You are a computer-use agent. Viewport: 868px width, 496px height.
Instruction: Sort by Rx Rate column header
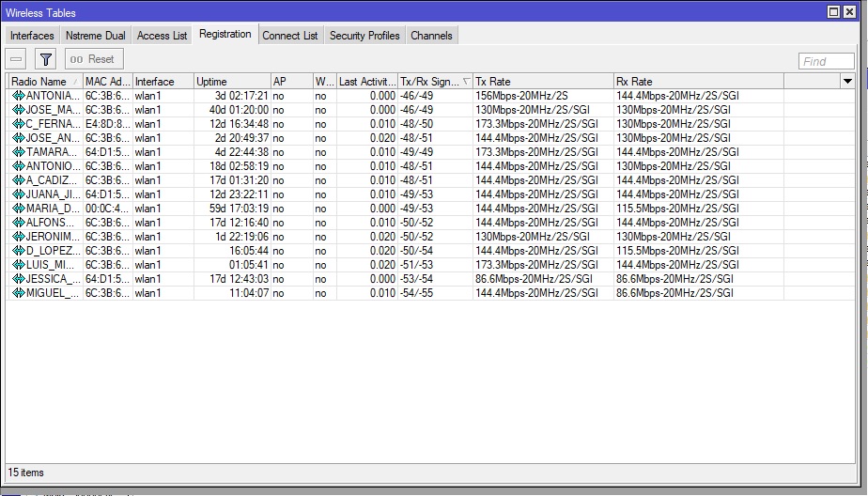[698, 82]
